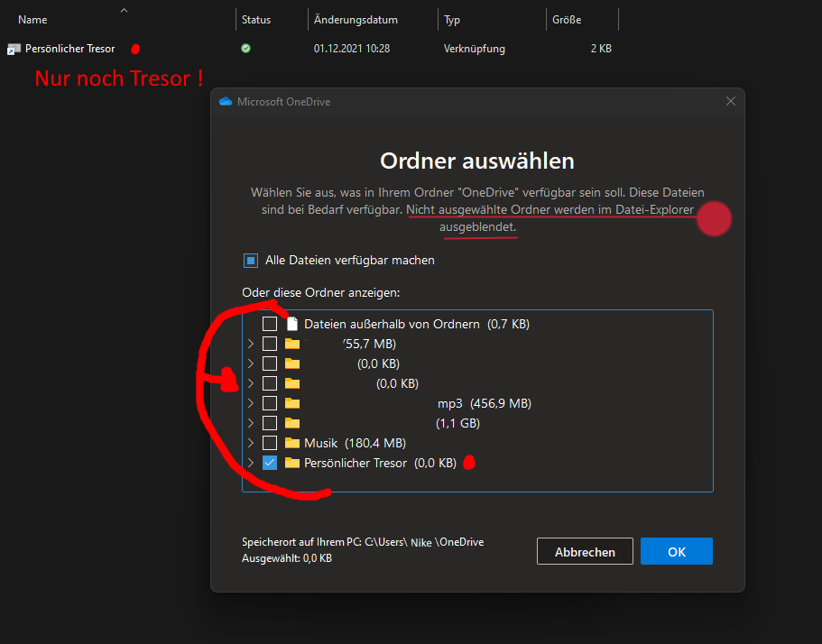Click the Speicherort auf Ihrem PC path text
822x644 pixels.
tap(363, 542)
